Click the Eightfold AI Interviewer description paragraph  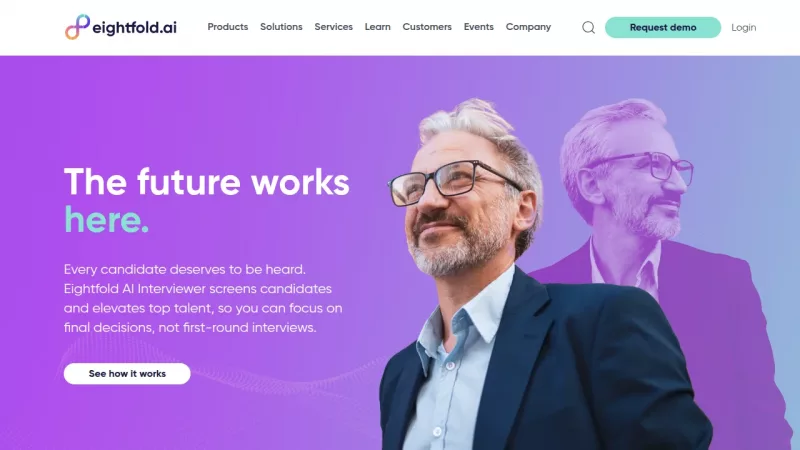(203, 298)
